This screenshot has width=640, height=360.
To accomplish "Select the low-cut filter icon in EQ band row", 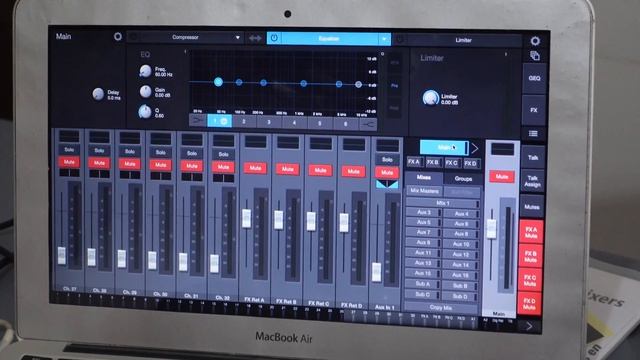I will pyautogui.click(x=198, y=121).
